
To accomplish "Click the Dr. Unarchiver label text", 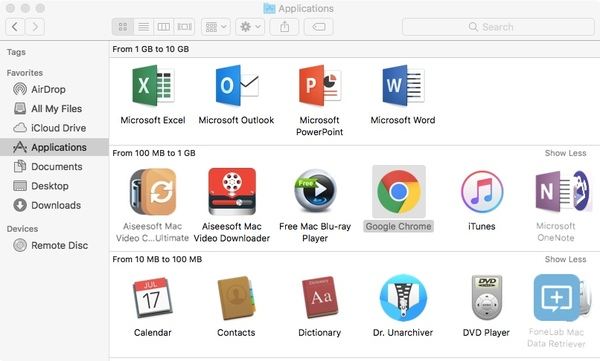I will pyautogui.click(x=403, y=333).
